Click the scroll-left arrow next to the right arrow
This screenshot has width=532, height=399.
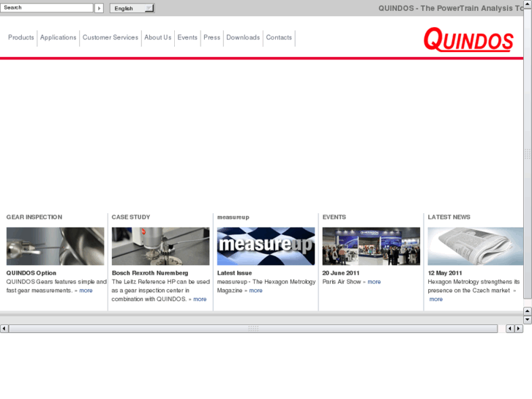pos(510,329)
